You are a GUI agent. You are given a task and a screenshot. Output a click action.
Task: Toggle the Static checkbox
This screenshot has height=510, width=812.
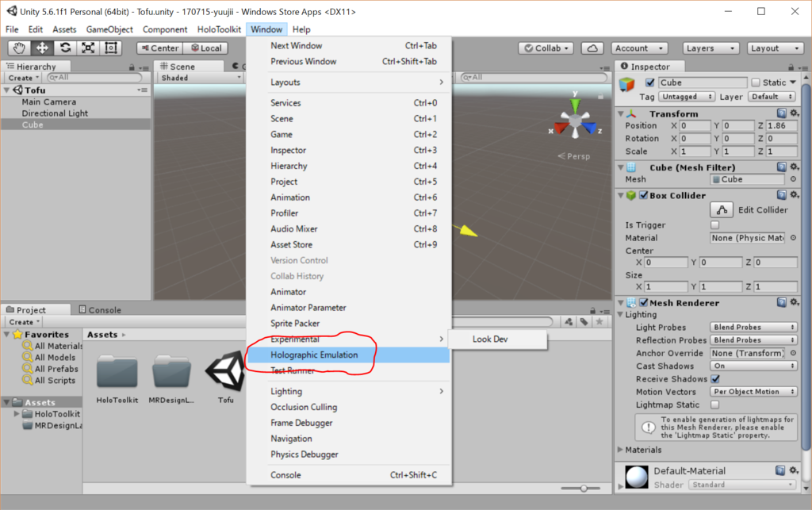[756, 82]
